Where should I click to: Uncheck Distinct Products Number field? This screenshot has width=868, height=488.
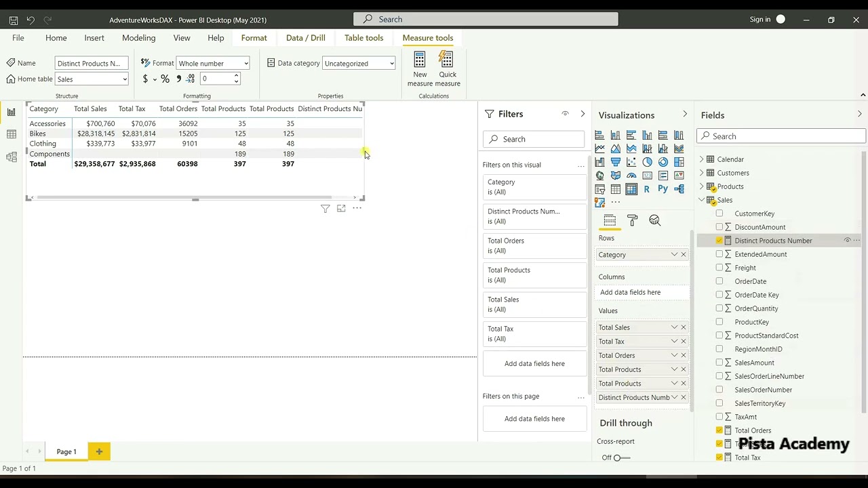tap(719, 241)
